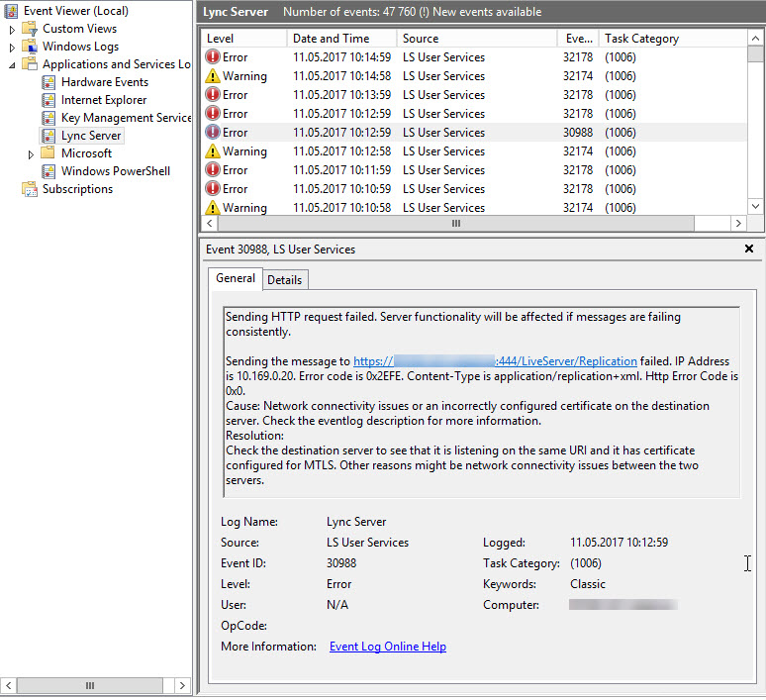Click error icon of 10:13:59 event

point(213,95)
